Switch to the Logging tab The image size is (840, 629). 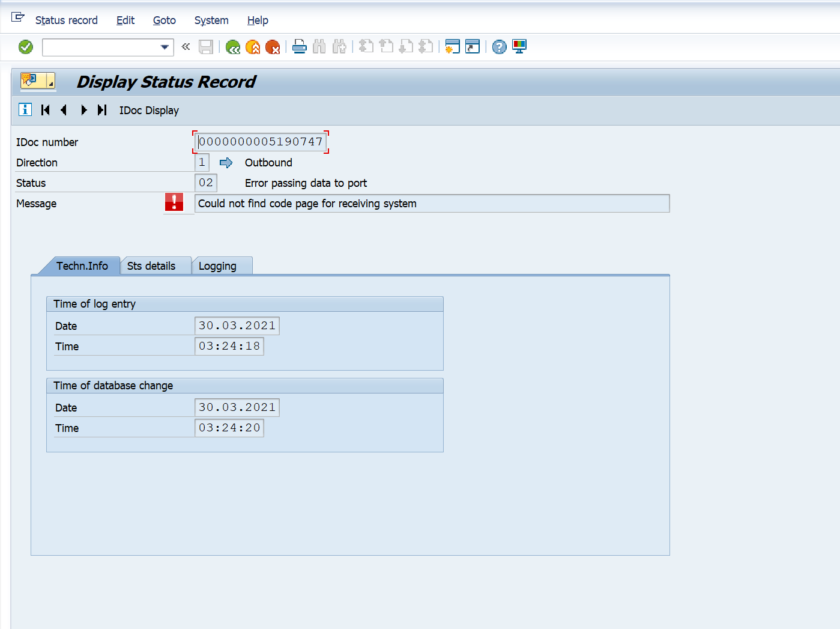pos(217,266)
